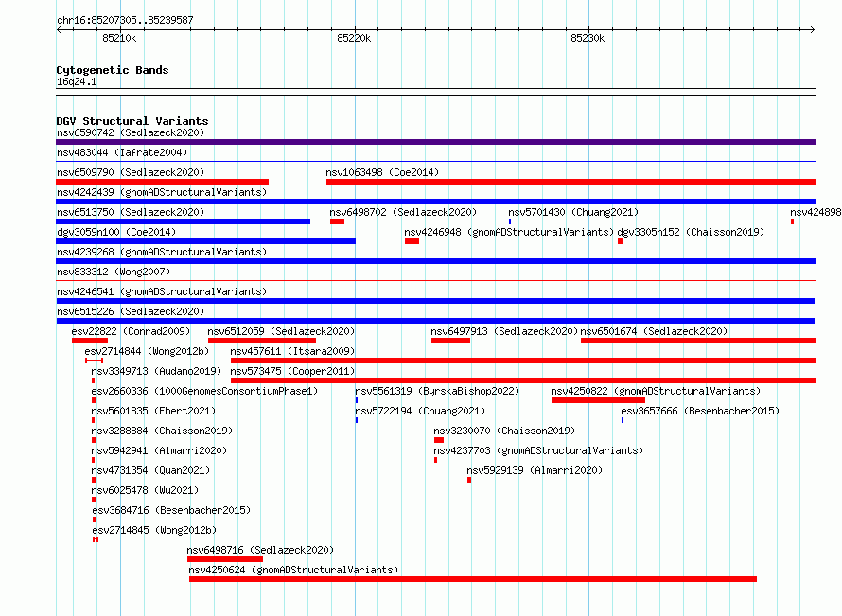
Task: Click nsv4237703 (gnomADStructuralVariants) label
Action: click(538, 450)
